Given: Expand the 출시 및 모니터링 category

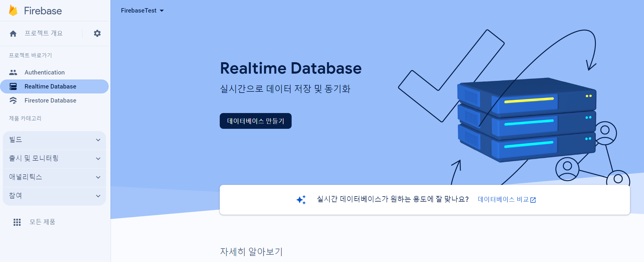Looking at the screenshot, I should pos(54,159).
